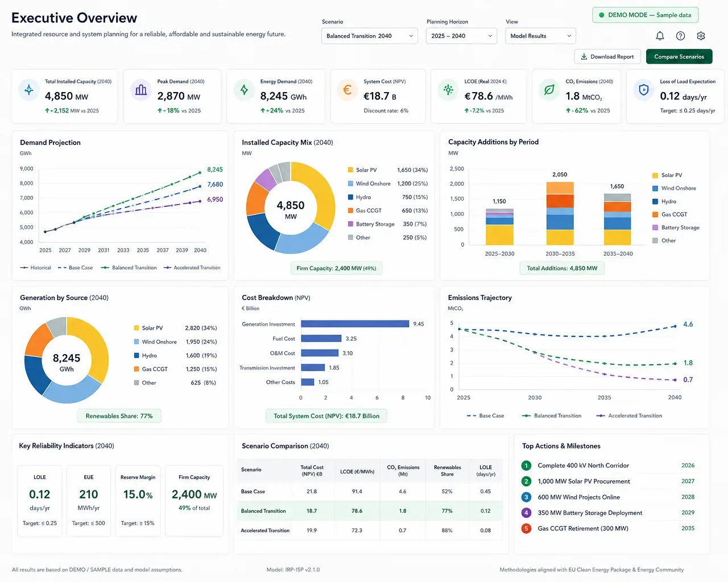Open the Scenario dropdown Balanced Transition 2040

pos(370,36)
